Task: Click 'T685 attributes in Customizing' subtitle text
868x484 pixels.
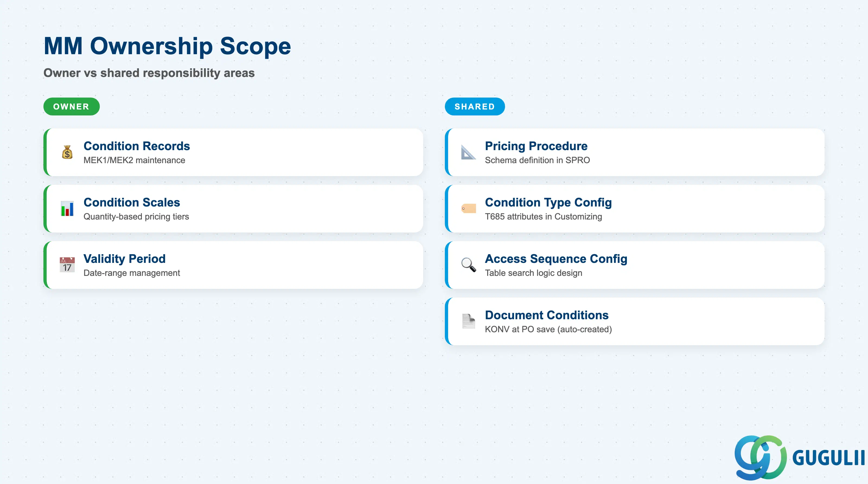Action: pyautogui.click(x=543, y=217)
